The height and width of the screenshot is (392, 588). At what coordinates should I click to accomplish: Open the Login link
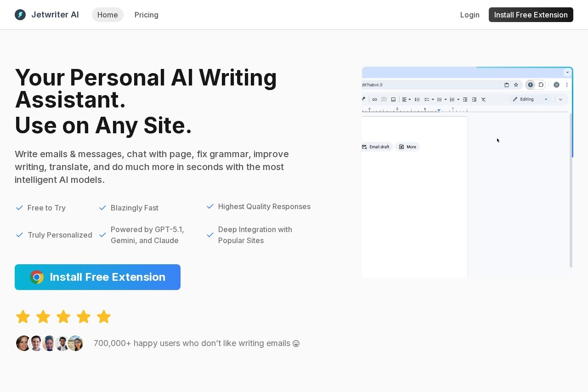click(x=469, y=15)
